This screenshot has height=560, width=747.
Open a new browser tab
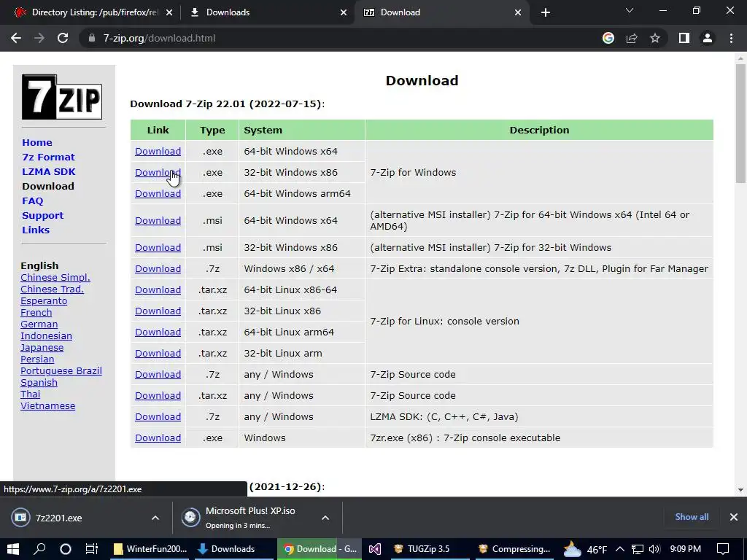point(546,12)
